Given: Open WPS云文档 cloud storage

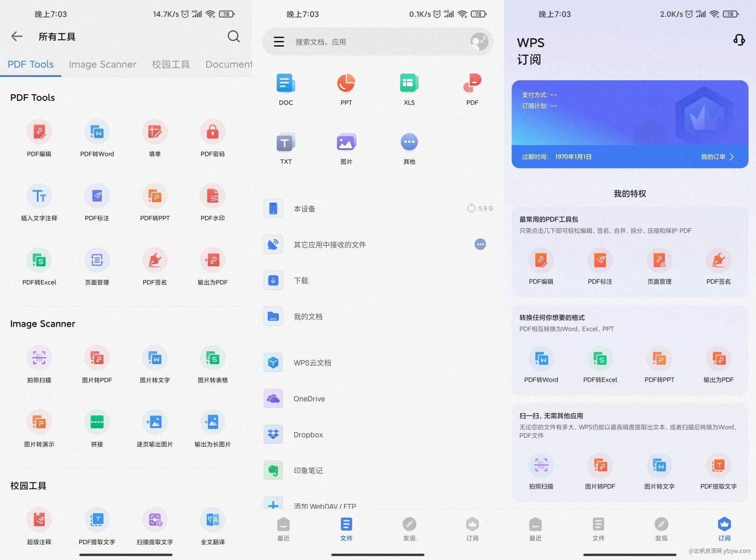Looking at the screenshot, I should coord(378,363).
